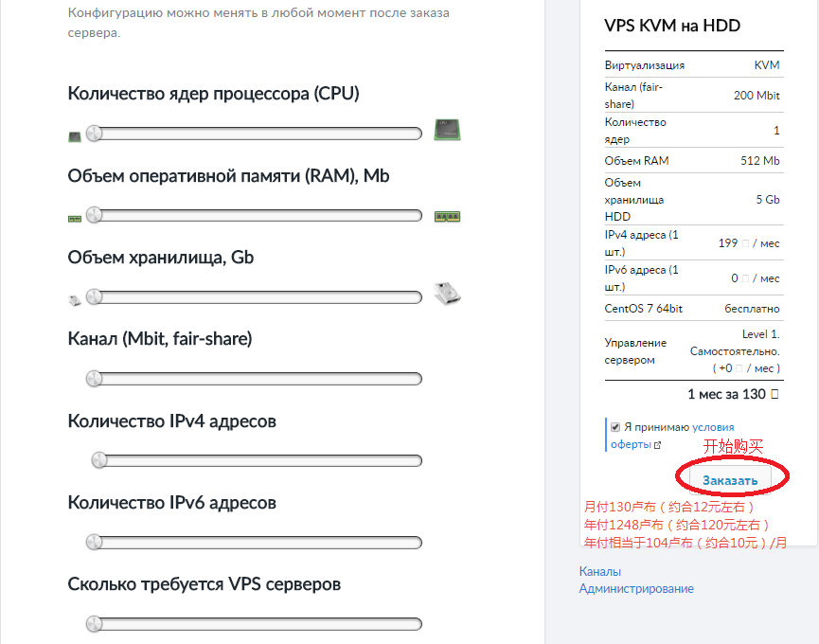Screen dimensions: 819x644
Task: Toggle the offer terms acceptance checkbox
Action: point(615,427)
